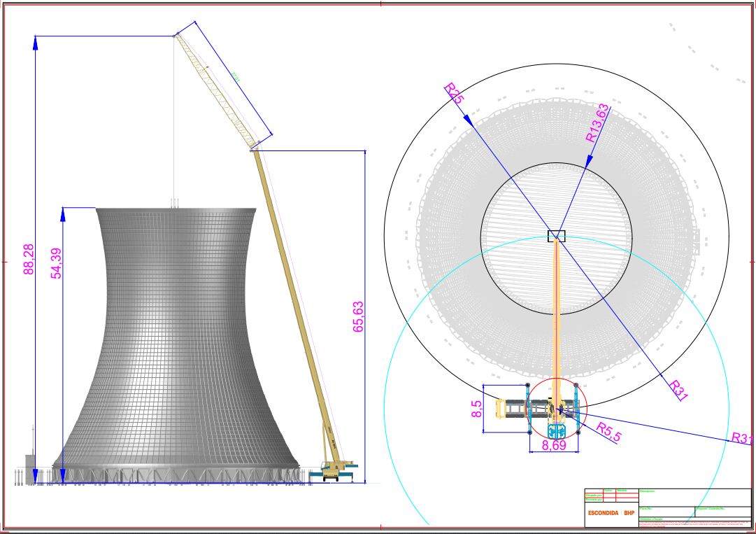Viewport: 756px width, 534px height.
Task: Click the Plano No. field in title block
Action: pyautogui.click(x=666, y=512)
